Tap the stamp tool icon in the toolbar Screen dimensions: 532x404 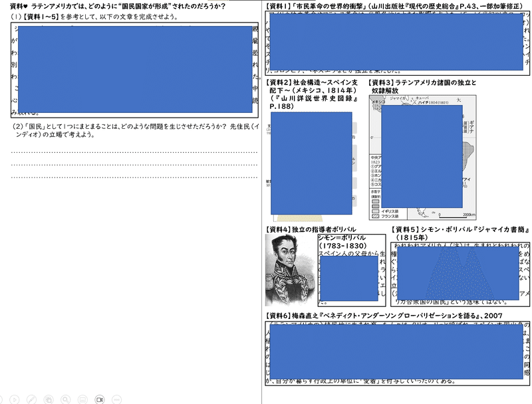49,399
